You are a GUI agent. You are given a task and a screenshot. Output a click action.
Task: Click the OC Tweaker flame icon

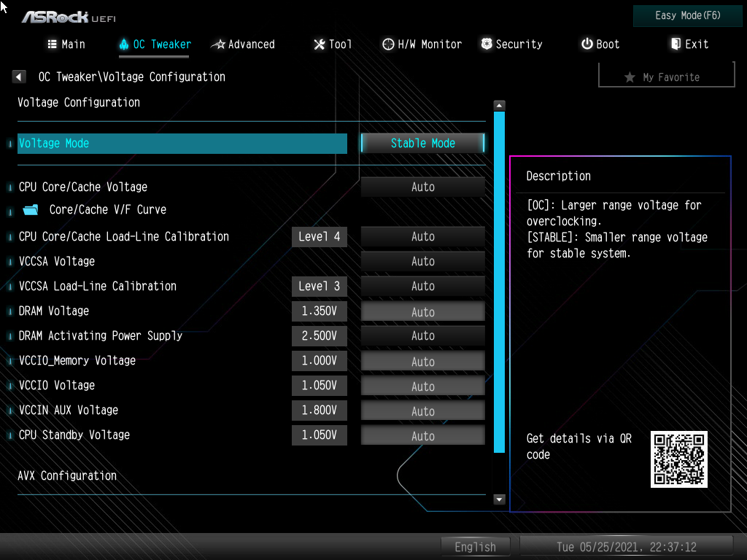pyautogui.click(x=123, y=44)
